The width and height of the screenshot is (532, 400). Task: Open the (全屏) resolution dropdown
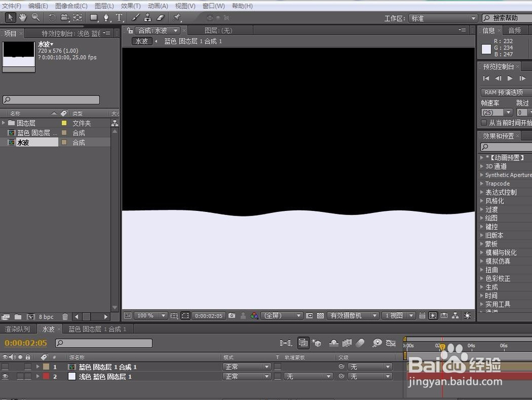(281, 315)
